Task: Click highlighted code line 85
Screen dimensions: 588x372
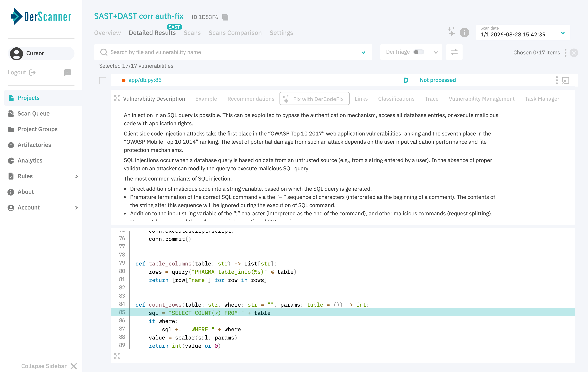Action: [x=343, y=313]
